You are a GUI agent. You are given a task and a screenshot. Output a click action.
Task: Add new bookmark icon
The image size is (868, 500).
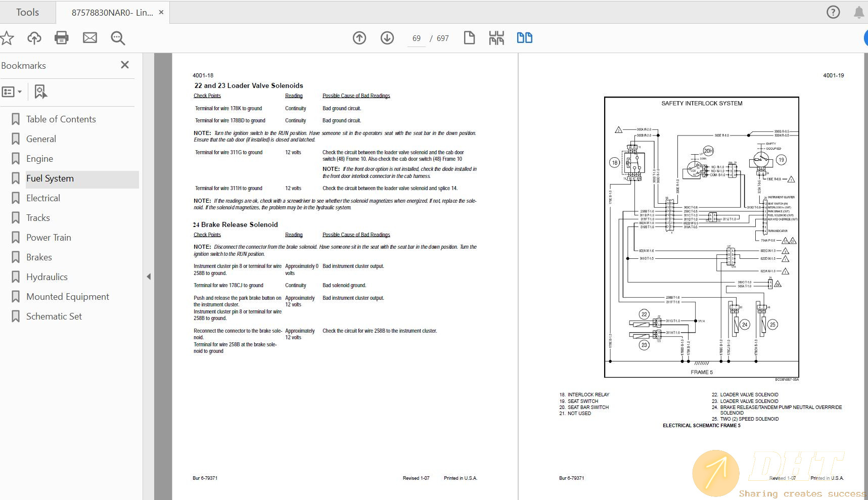[x=40, y=92]
